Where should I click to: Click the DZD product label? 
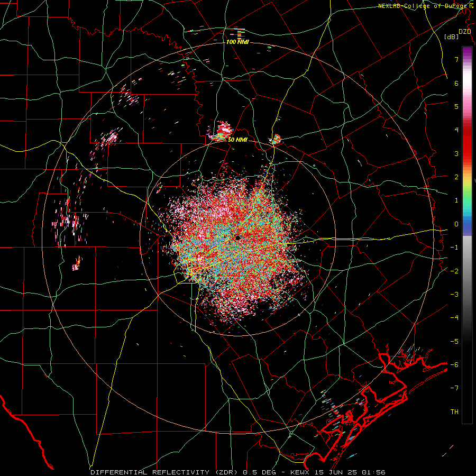(464, 31)
